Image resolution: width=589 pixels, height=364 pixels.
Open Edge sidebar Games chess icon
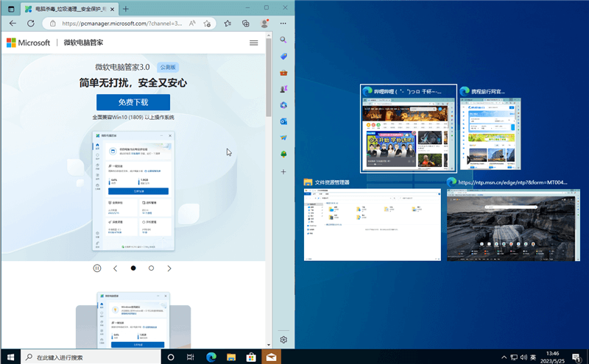point(283,89)
